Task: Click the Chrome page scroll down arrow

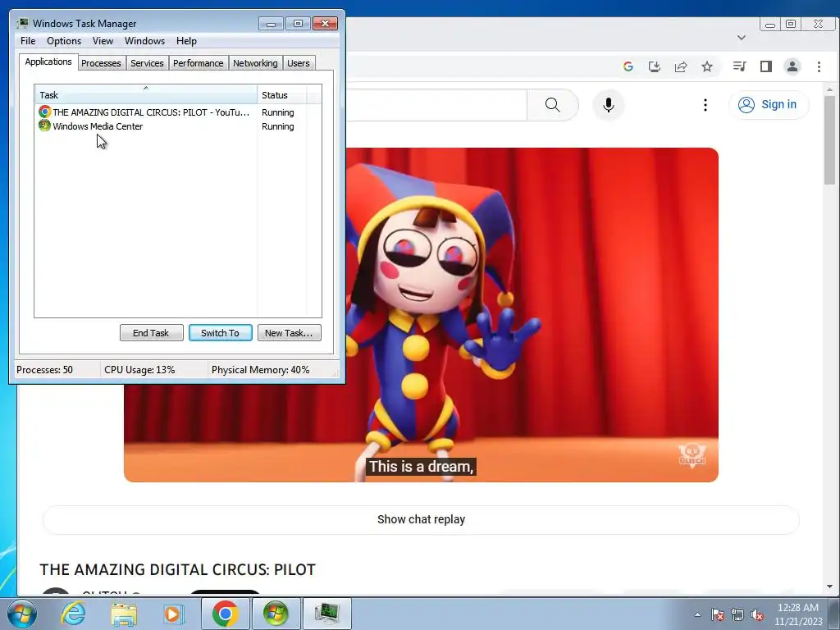Action: pyautogui.click(x=830, y=587)
